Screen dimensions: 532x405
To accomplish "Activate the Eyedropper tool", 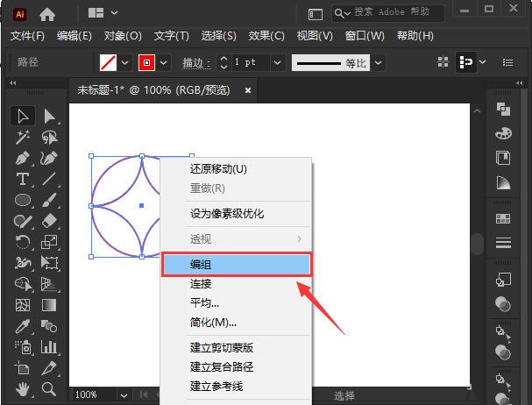I will coord(23,326).
